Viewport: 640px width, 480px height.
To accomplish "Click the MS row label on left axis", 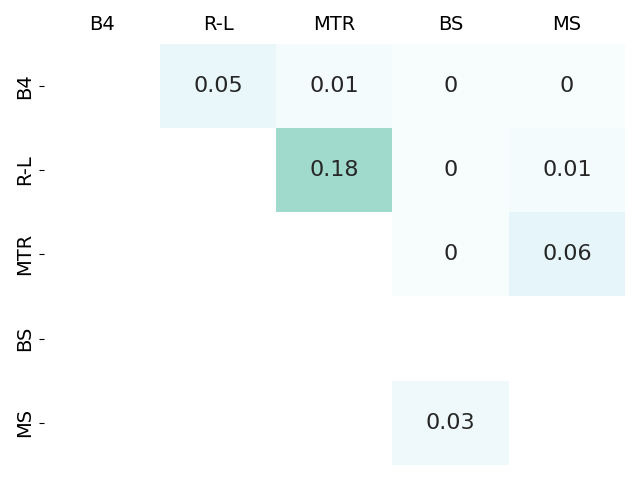I will click(25, 422).
